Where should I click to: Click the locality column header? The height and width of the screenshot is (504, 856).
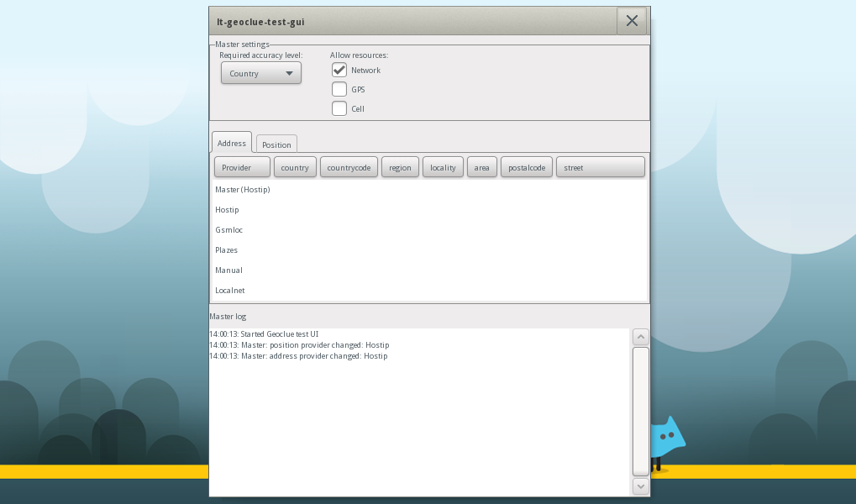[443, 167]
